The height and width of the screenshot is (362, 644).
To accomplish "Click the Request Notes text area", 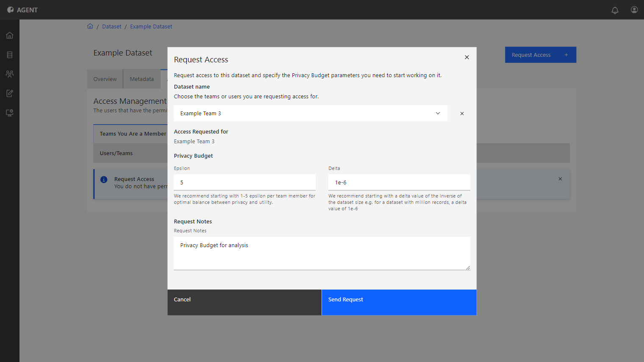I will pos(322,253).
